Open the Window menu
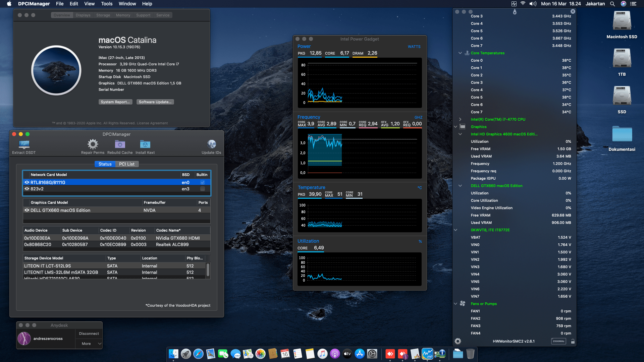 [127, 4]
